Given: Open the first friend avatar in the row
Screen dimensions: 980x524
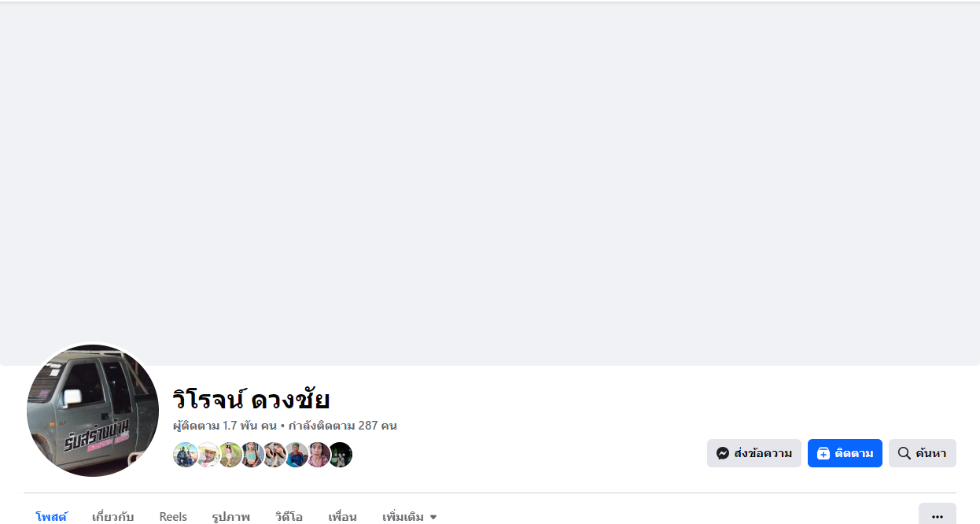Looking at the screenshot, I should (186, 455).
